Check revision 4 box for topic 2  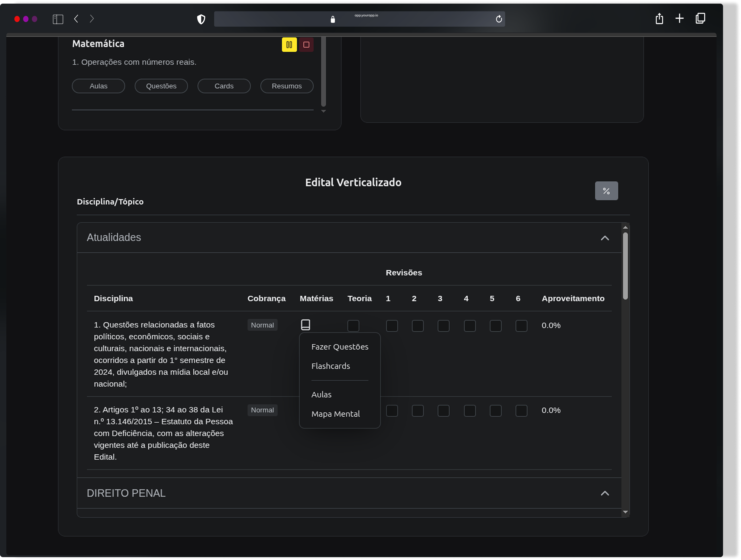(x=470, y=410)
